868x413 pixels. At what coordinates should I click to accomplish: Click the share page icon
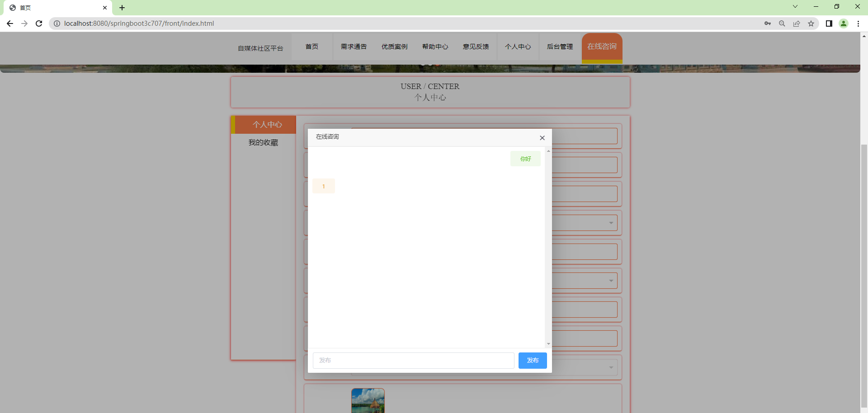pyautogui.click(x=797, y=23)
